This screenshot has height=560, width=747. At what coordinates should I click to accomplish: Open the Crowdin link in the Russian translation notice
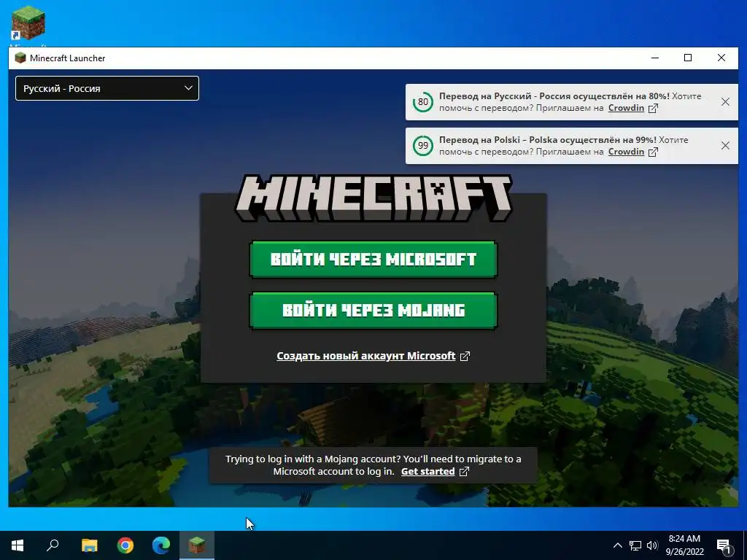pos(626,108)
